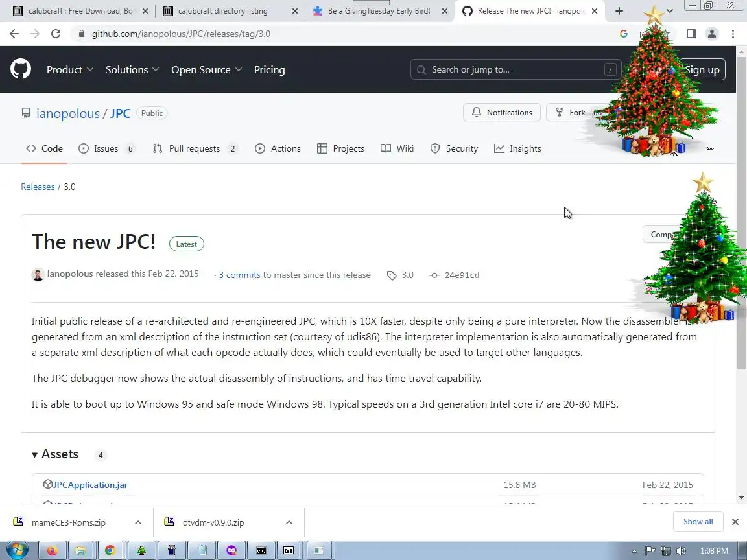Screen dimensions: 747x560
Task: Open options for mameCE3-Roms.zip download
Action: (x=138, y=522)
